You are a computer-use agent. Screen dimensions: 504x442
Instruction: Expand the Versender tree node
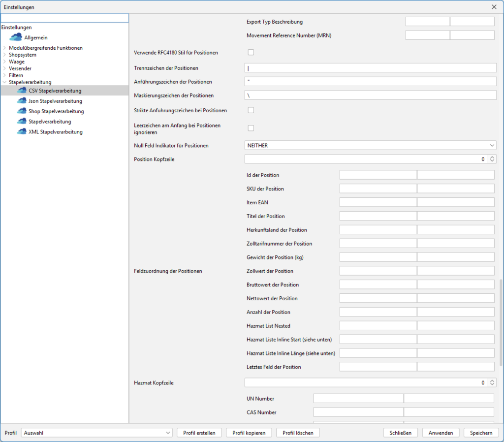coord(4,68)
